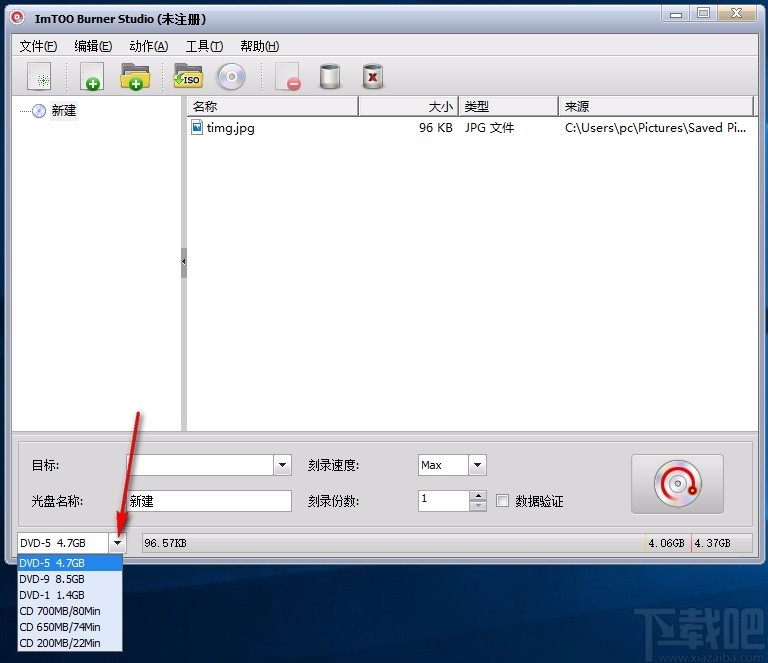Open the 编辑(E) menu

[x=93, y=46]
